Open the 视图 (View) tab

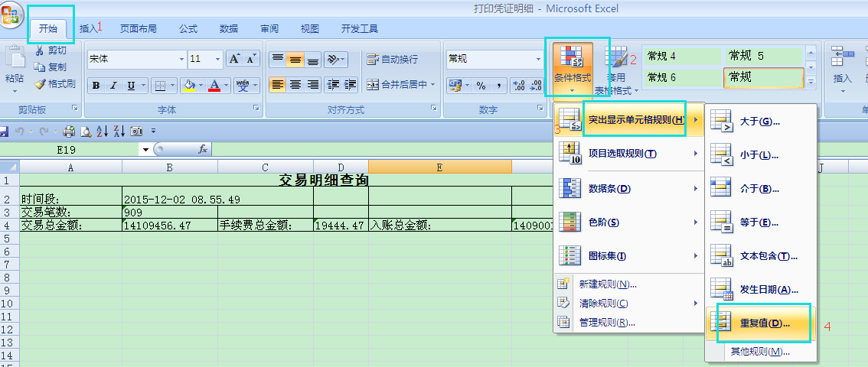click(x=309, y=29)
